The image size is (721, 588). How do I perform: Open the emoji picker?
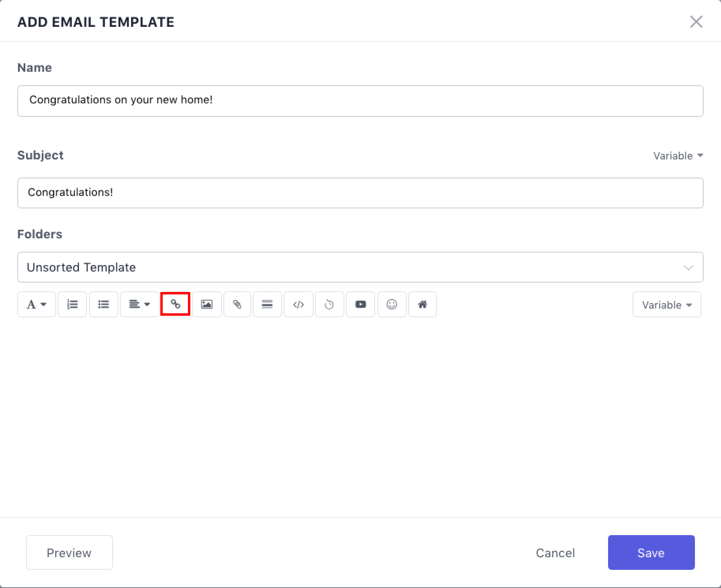tap(392, 304)
